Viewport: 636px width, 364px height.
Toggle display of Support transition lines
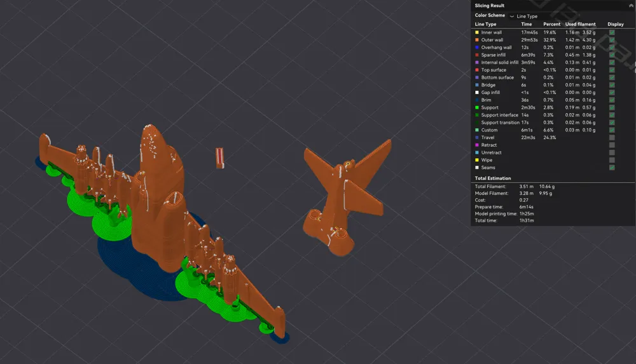[612, 123]
